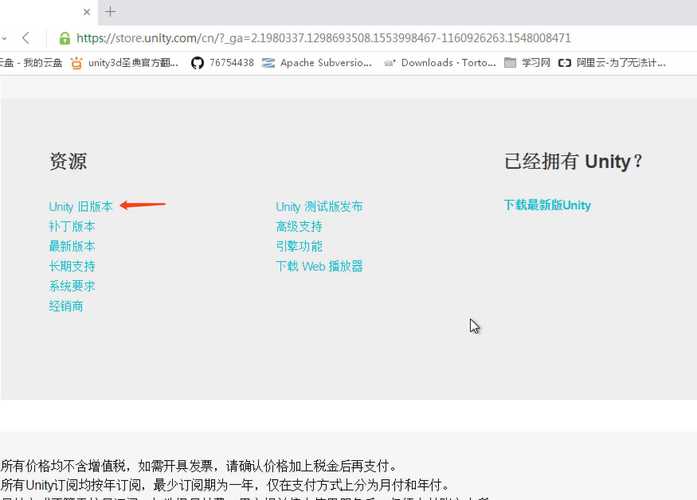Open the 长期支持 link
This screenshot has height=500, width=697.
click(x=72, y=266)
